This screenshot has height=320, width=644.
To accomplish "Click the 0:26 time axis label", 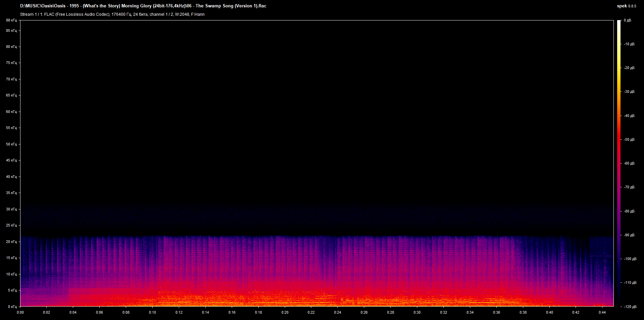I will click(x=364, y=313).
